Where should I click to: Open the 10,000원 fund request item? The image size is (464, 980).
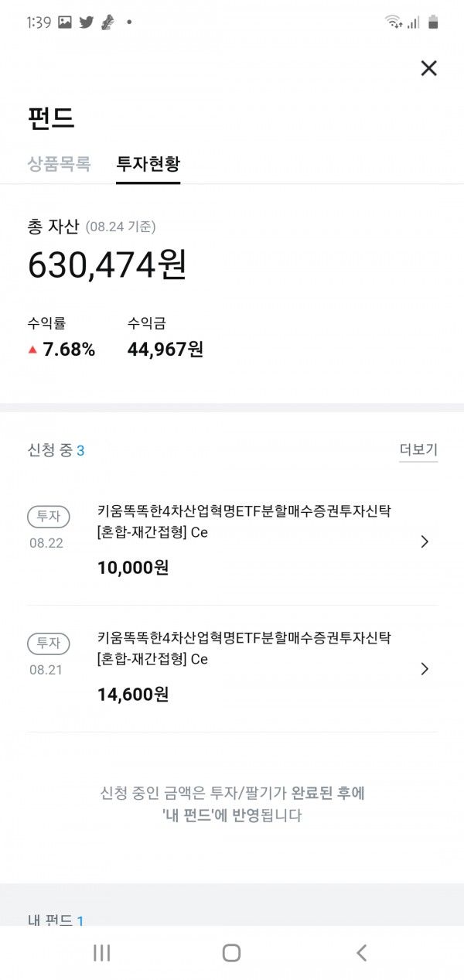click(x=244, y=539)
